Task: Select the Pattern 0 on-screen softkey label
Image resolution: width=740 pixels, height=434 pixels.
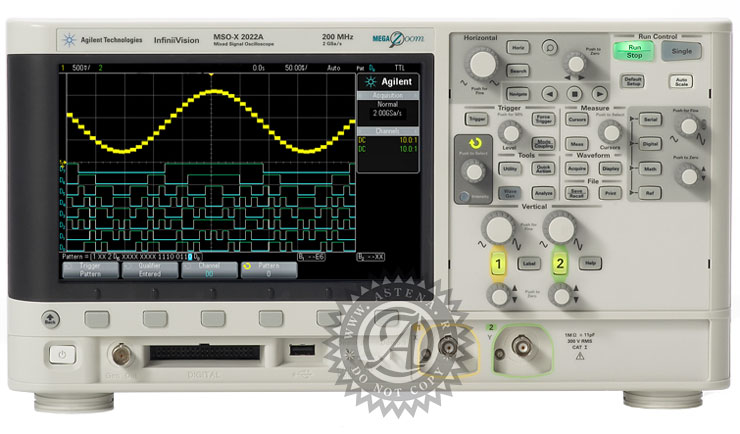Action: point(269,270)
